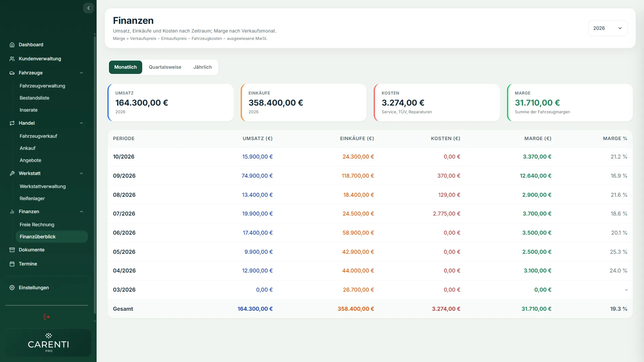The height and width of the screenshot is (362, 644).
Task: Click the Dashboard home icon
Action: pyautogui.click(x=12, y=45)
